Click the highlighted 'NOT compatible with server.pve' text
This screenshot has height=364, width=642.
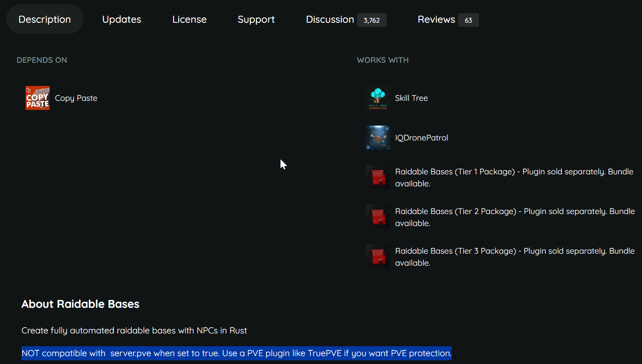[236, 353]
